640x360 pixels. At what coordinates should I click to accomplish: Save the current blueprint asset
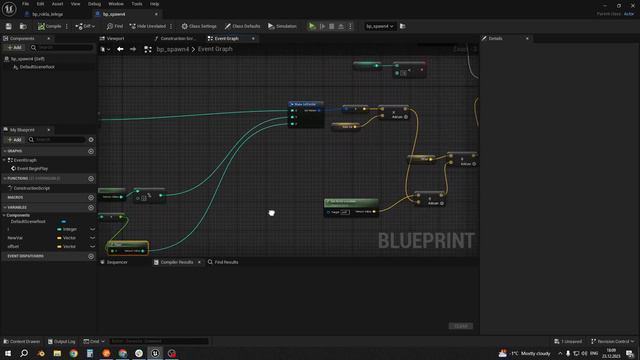point(9,26)
